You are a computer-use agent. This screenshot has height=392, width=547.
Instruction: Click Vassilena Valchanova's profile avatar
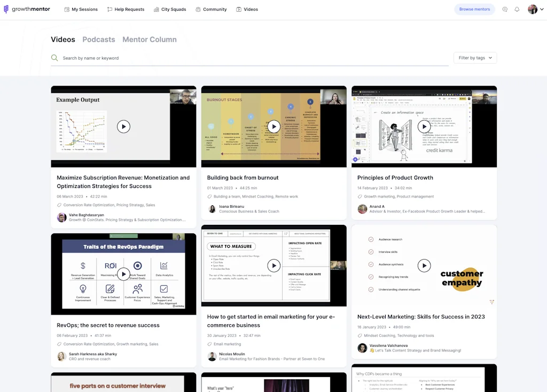[362, 348]
